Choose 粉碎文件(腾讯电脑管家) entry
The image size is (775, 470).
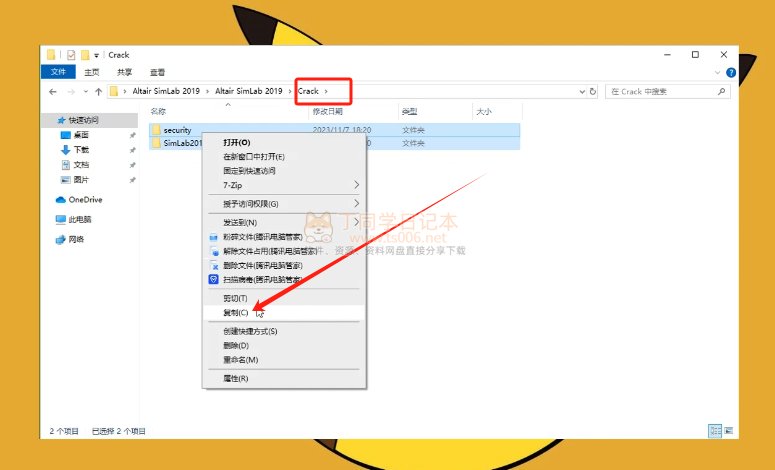pos(284,237)
